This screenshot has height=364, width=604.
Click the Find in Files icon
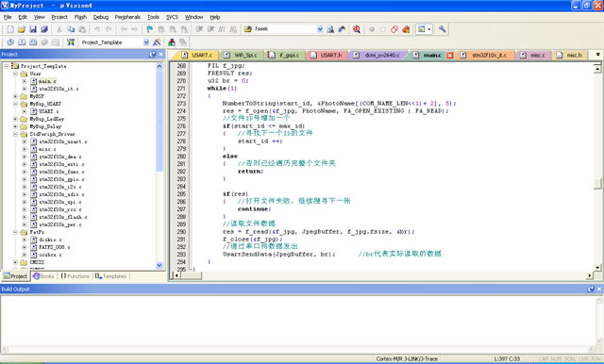point(330,29)
